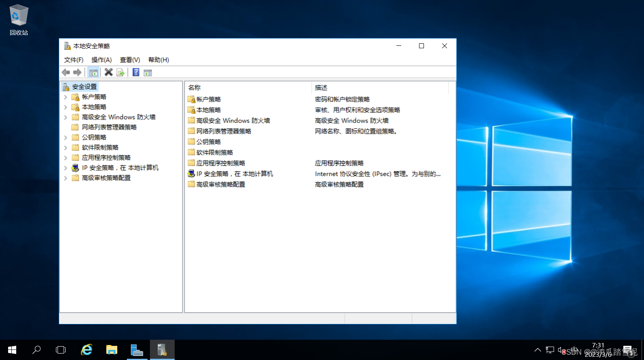The image size is (644, 360).
Task: Click the 帐户策略 folder icon in the tree
Action: [75, 97]
